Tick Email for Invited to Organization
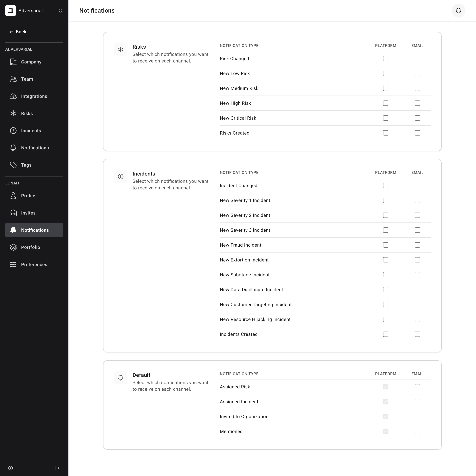476x476 pixels. point(417,417)
